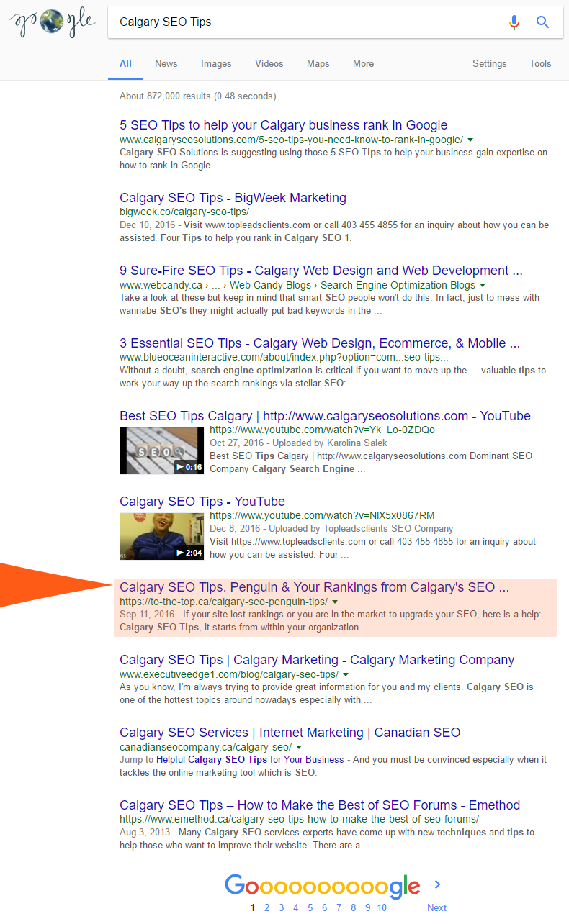Image resolution: width=569 pixels, height=924 pixels.
Task: Open 'Calgary SEO Tips - YouTube' result
Action: (x=202, y=502)
